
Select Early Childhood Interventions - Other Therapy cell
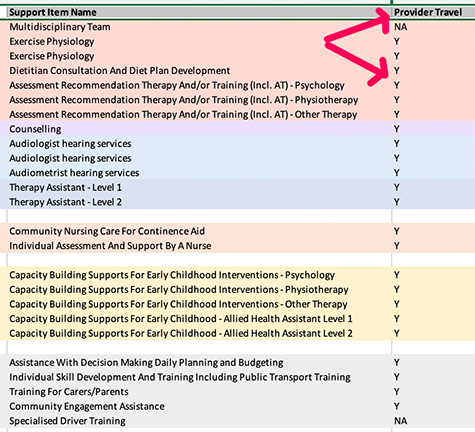[x=199, y=304]
